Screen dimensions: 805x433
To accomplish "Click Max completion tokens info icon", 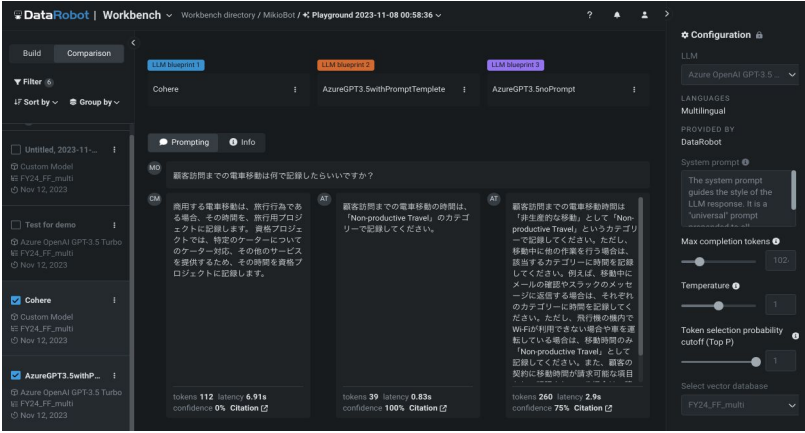I will pos(776,241).
